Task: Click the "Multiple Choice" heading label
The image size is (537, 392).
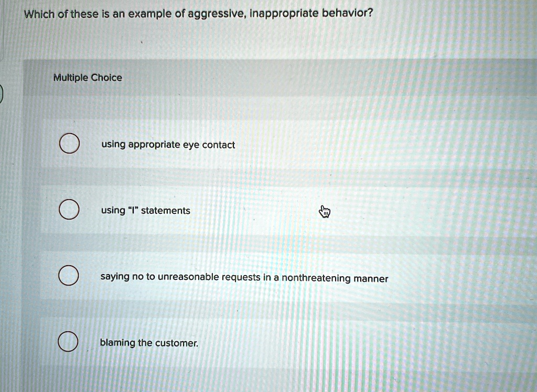Action: point(88,78)
